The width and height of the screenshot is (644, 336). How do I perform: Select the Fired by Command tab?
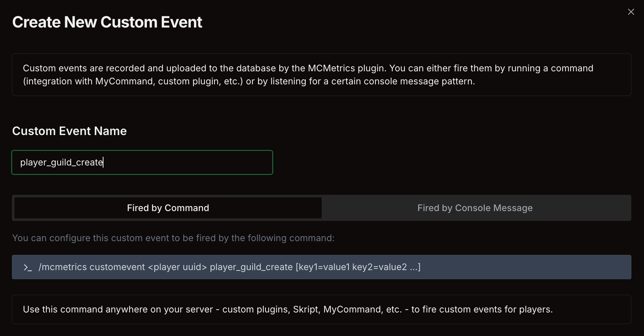(x=168, y=208)
